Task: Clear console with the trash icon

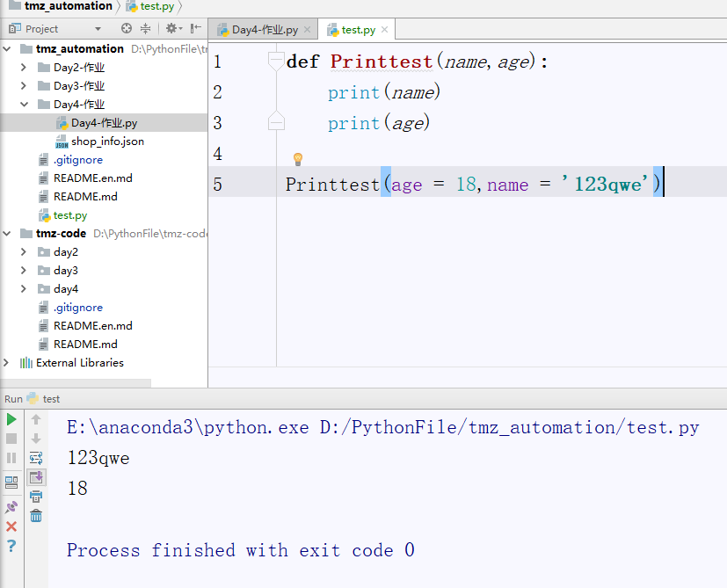Action: [36, 516]
